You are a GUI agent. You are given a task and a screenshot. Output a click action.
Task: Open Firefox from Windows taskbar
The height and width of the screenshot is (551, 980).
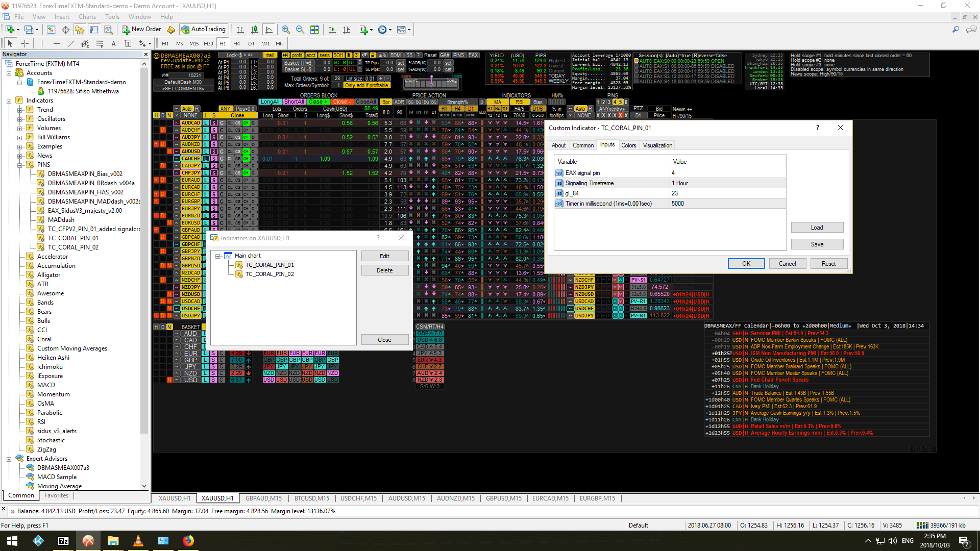tap(188, 541)
